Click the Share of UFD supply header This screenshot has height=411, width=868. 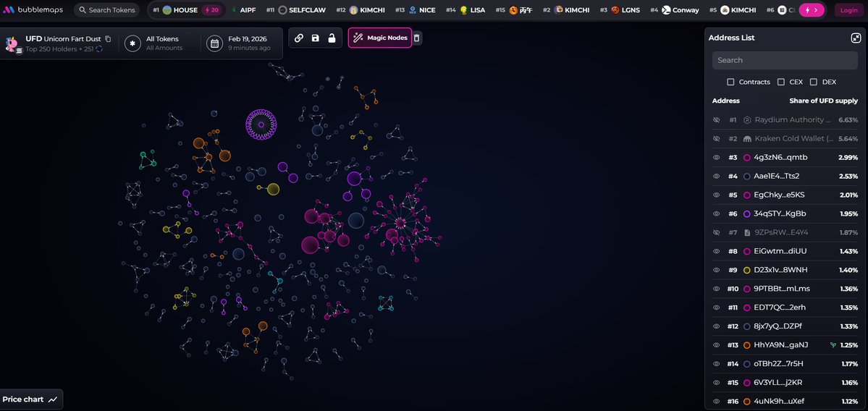[x=823, y=101]
